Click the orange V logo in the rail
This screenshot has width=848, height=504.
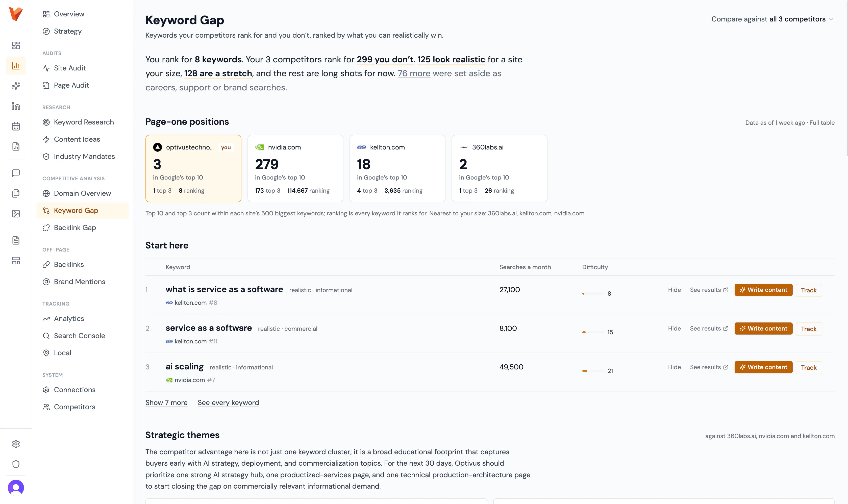[x=16, y=14]
